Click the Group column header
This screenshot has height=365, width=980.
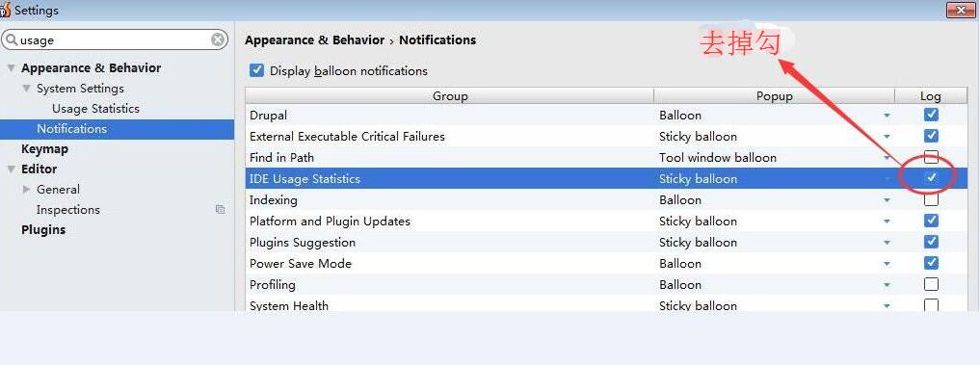pos(449,95)
